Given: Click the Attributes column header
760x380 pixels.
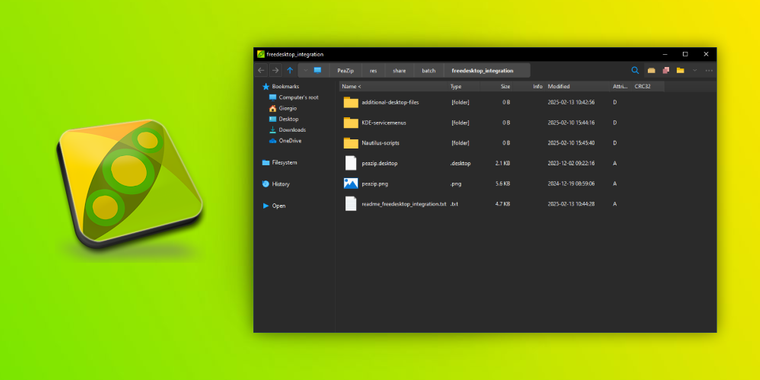Looking at the screenshot, I should coord(620,86).
